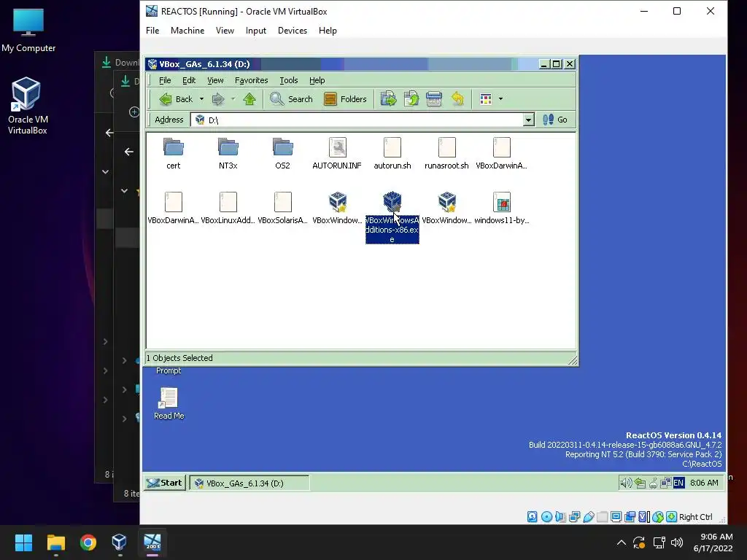Show hidden icons chevron in Windows tray
747x560 pixels.
(x=622, y=542)
